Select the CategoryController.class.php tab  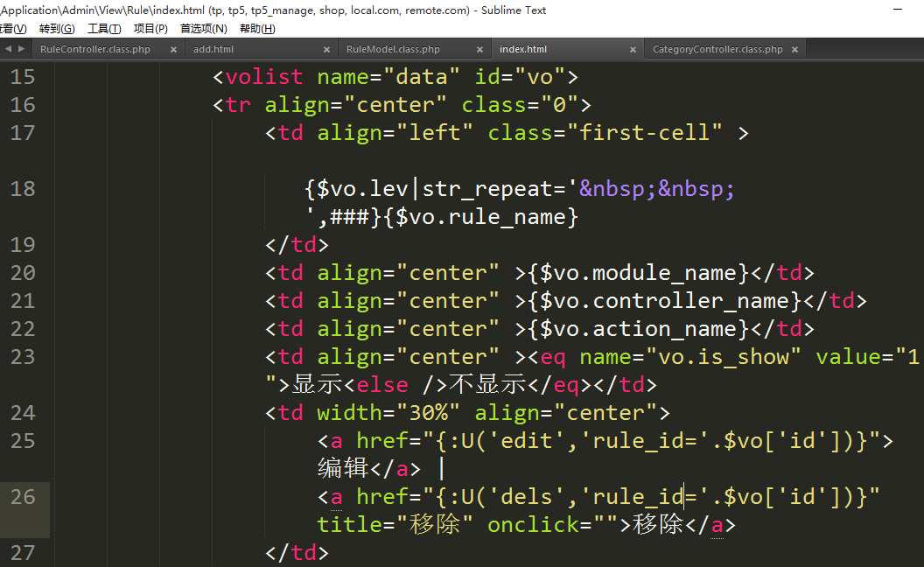717,50
